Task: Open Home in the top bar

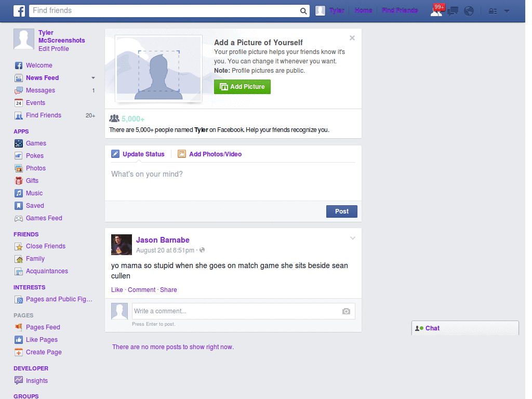Action: (x=363, y=11)
